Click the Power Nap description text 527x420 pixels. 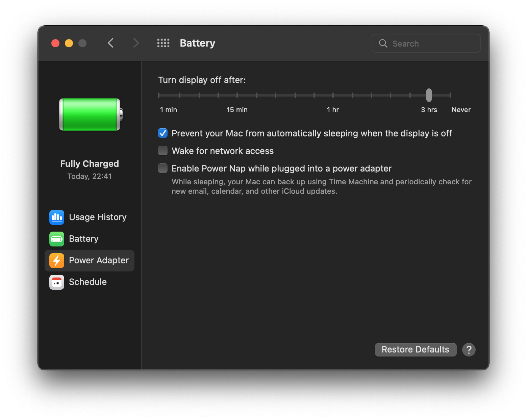coord(322,186)
